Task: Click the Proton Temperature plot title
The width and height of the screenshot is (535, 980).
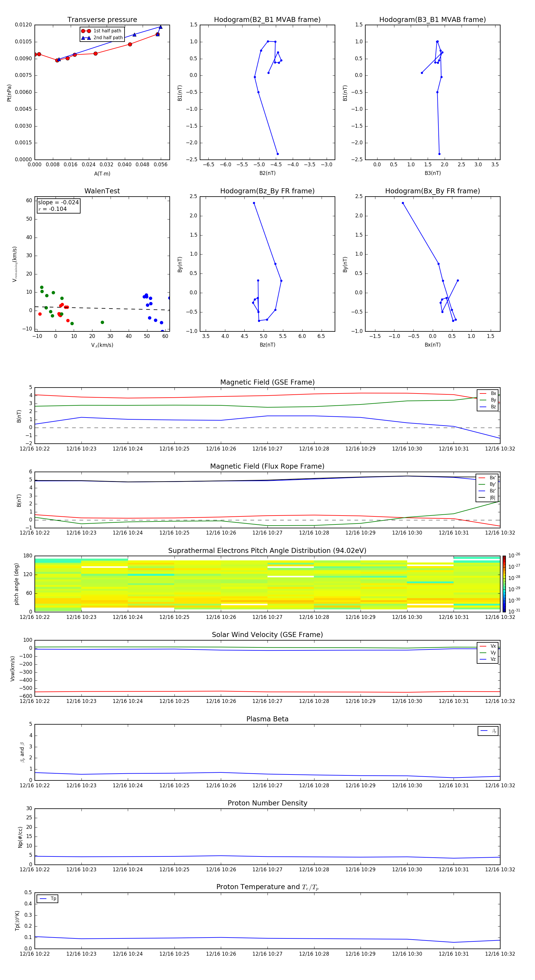Action: tap(267, 887)
